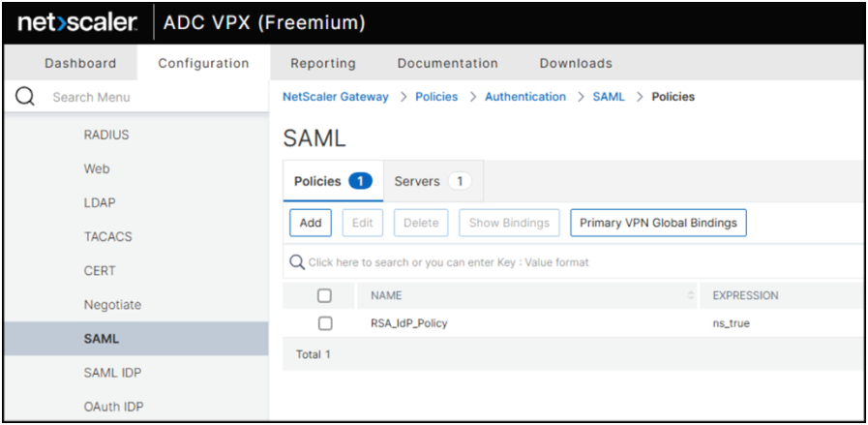Click Primary VPN Global Bindings button
The width and height of the screenshot is (868, 425).
[658, 223]
